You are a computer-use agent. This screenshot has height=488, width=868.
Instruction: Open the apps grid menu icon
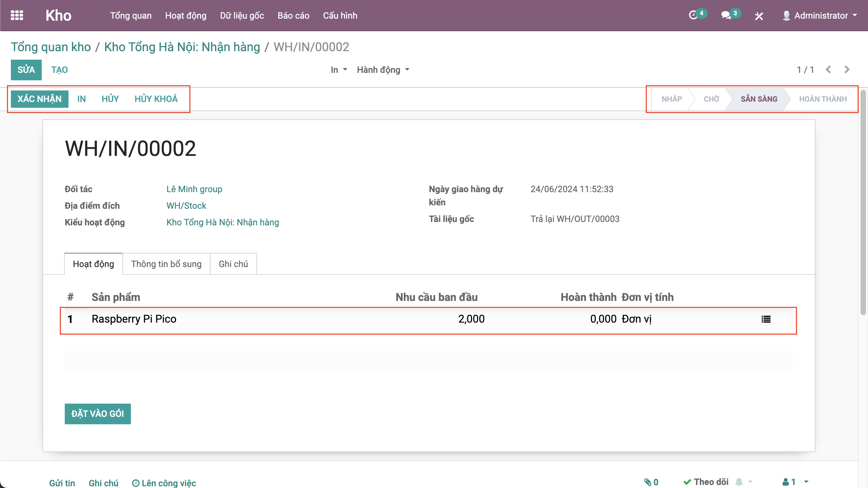click(x=17, y=16)
